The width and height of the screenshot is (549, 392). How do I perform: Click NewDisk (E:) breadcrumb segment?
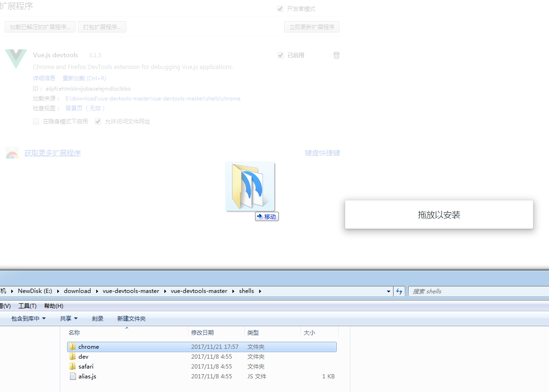(35, 291)
